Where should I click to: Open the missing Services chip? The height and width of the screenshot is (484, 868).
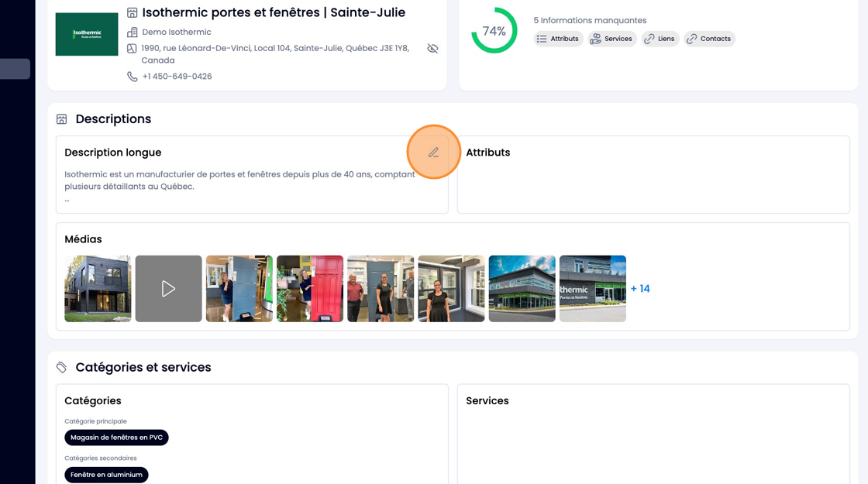(x=611, y=39)
